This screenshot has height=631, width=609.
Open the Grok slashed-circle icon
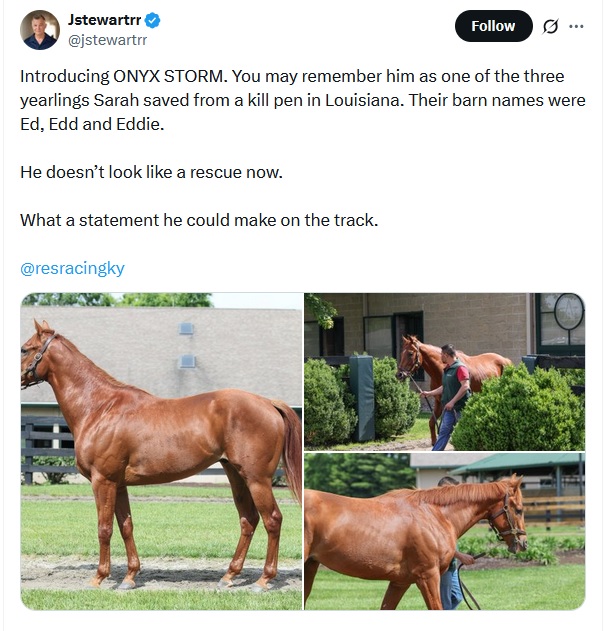point(549,27)
